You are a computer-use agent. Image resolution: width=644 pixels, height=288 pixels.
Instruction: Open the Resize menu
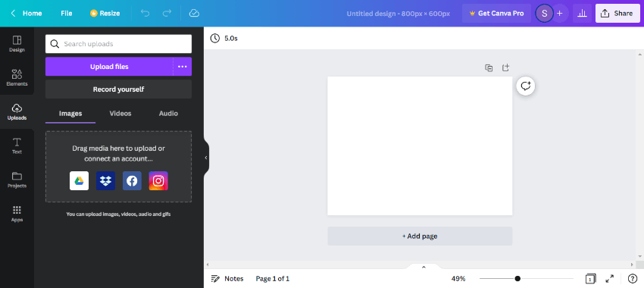tap(105, 13)
